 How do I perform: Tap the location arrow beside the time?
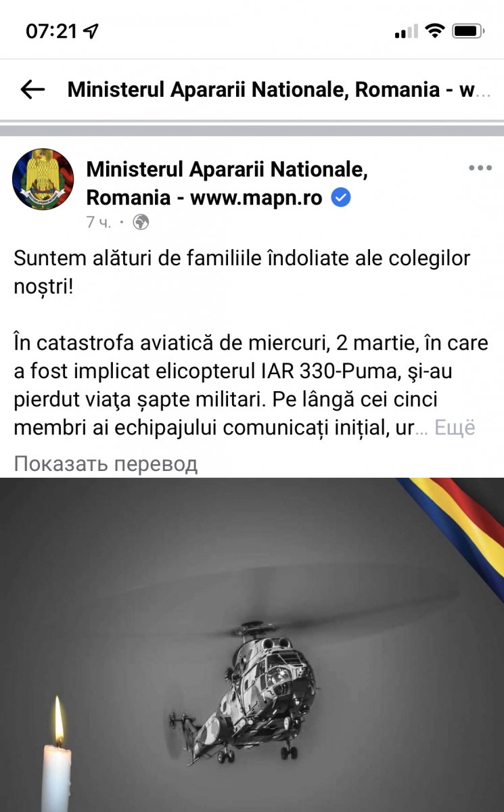[x=91, y=31]
